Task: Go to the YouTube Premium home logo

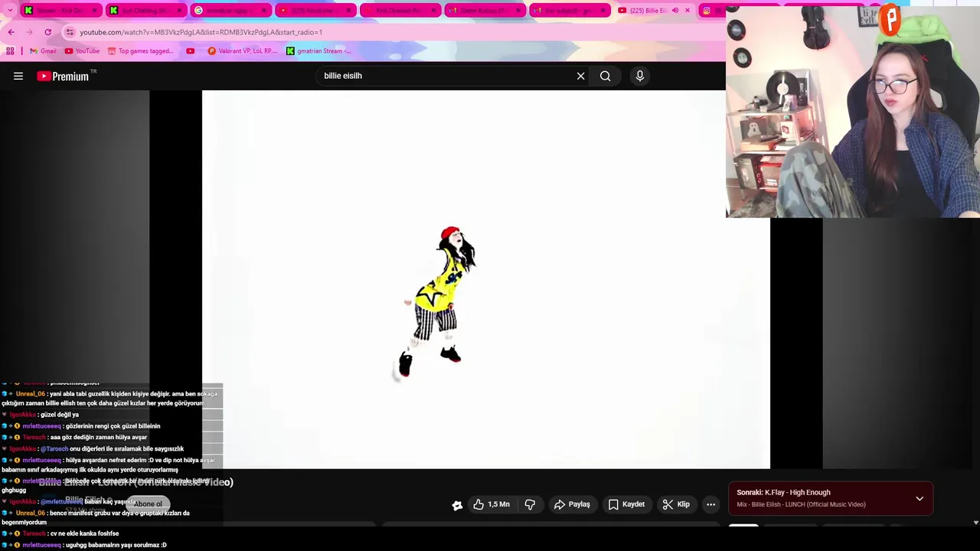Action: point(63,76)
